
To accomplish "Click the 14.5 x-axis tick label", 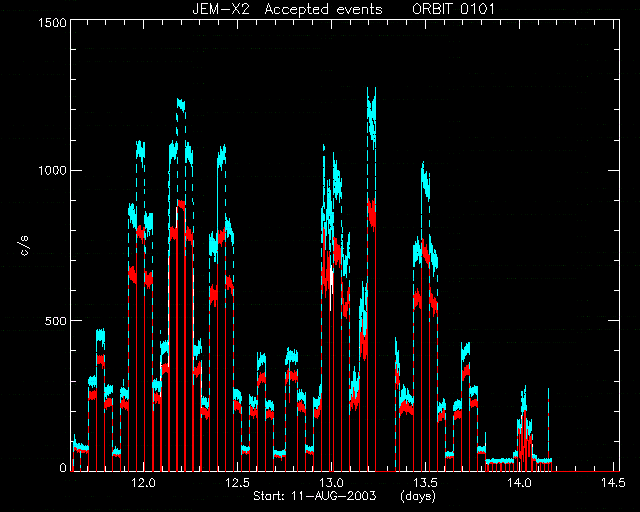I will (x=613, y=483).
